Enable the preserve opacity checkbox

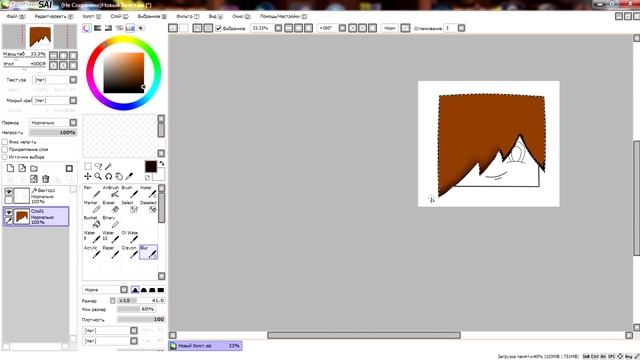pos(5,142)
